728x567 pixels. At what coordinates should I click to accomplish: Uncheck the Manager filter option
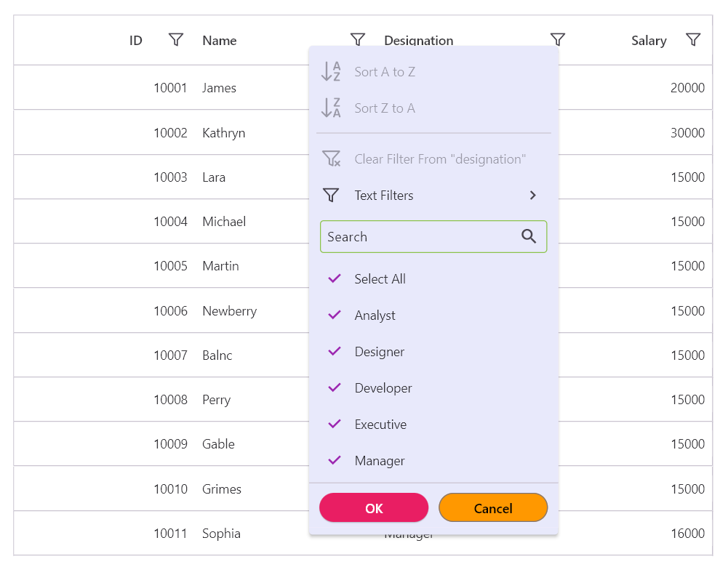click(x=335, y=460)
